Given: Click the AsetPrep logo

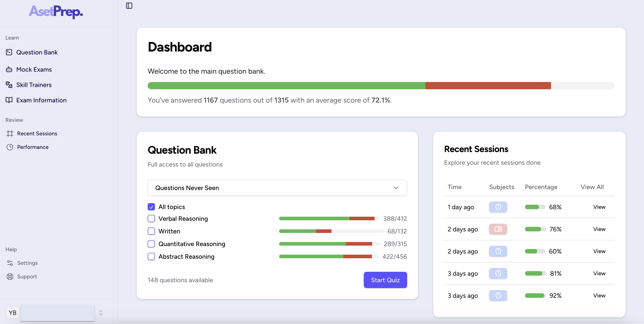Looking at the screenshot, I should 56,12.
